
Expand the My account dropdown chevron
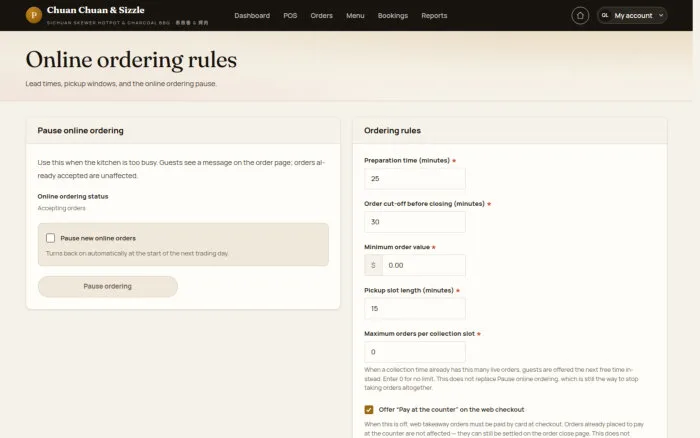tap(661, 16)
